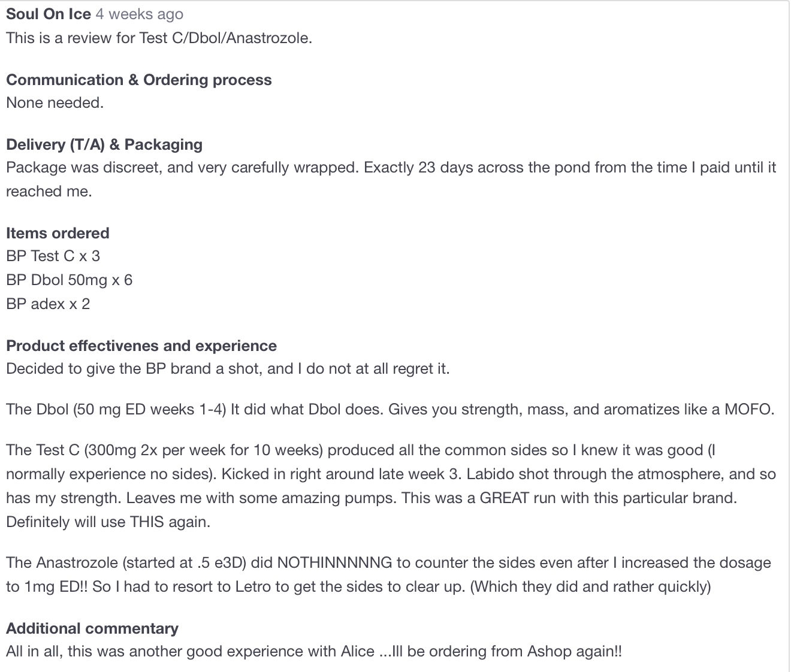Screen dimensions: 791x672
Task: Click the paragraph starting 'The Dbol (50 mg ED'
Action: click(x=390, y=409)
